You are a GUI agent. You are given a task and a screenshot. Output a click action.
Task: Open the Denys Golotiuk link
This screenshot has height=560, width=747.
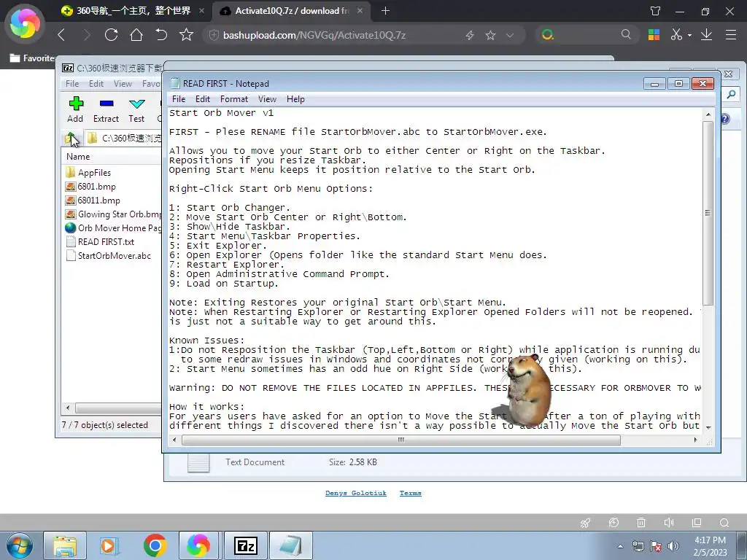pyautogui.click(x=356, y=493)
